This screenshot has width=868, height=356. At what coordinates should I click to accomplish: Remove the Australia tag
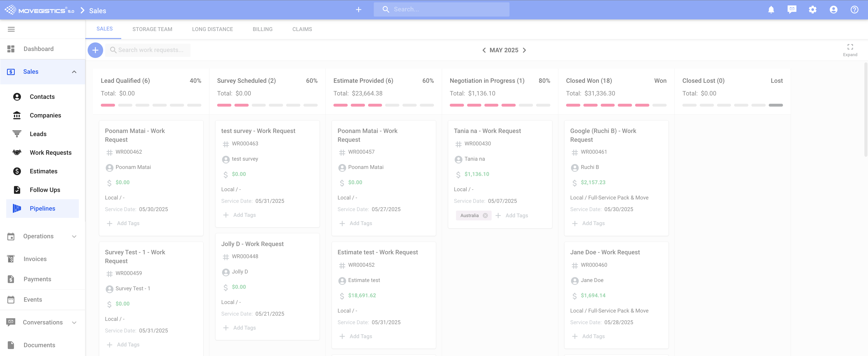coord(485,216)
